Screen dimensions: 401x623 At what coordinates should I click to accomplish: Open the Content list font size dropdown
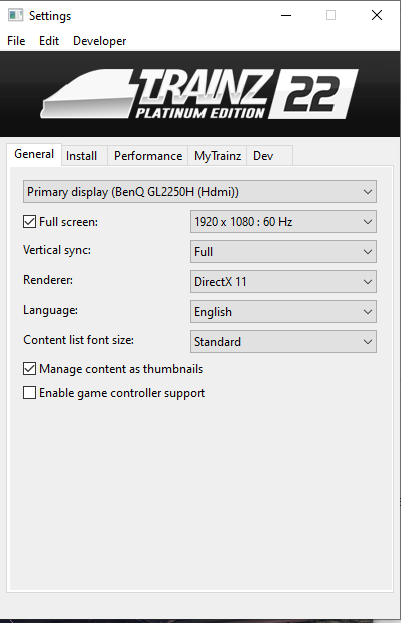tap(283, 342)
